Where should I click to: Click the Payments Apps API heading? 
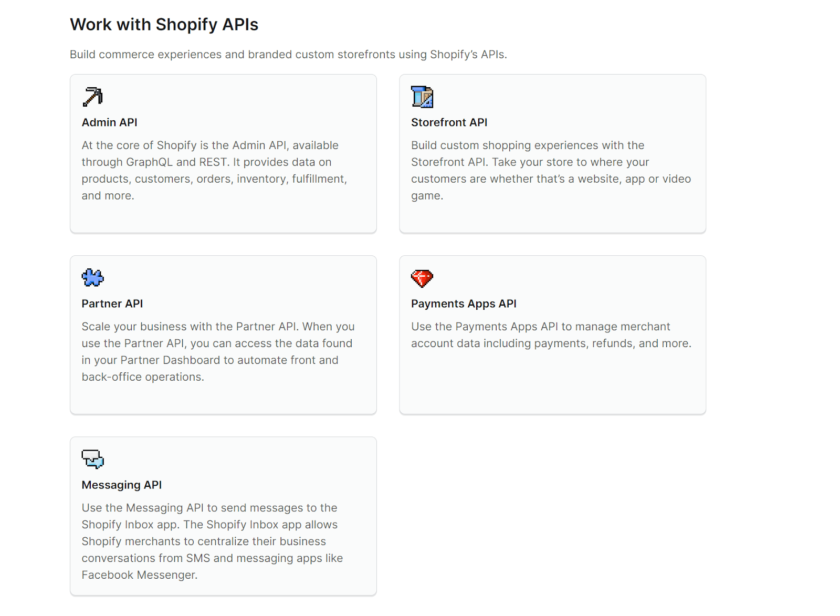point(464,304)
